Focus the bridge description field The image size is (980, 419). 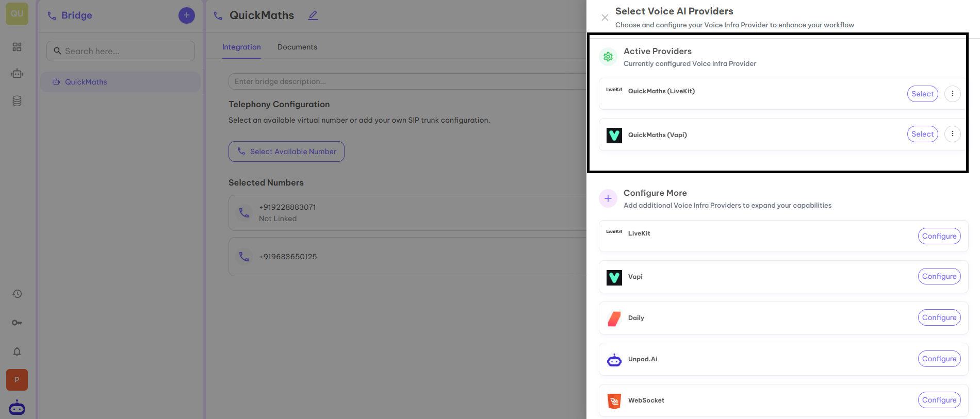[x=407, y=81]
